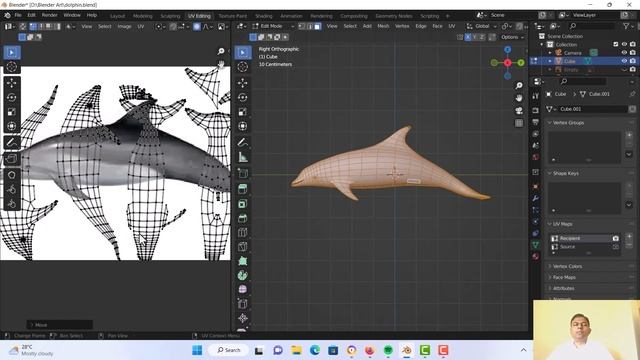
Task: Select the 3D viewport Move tool
Action: coord(243,83)
